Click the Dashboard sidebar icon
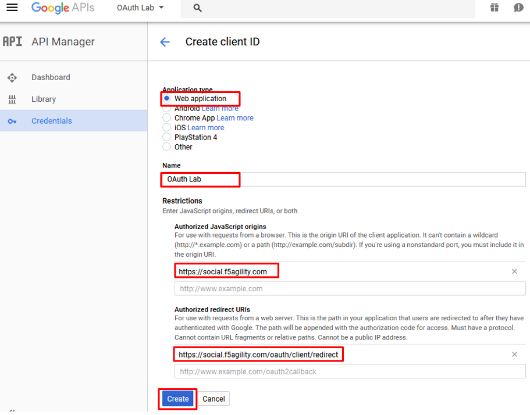This screenshot has width=530, height=415. pyautogui.click(x=12, y=77)
